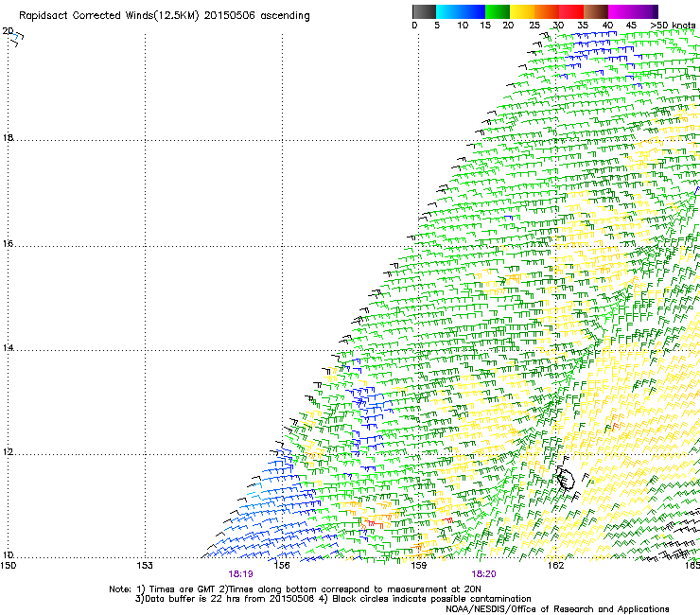Click the "10" colorbar tick label
This screenshot has width=700, height=615.
pyautogui.click(x=463, y=26)
